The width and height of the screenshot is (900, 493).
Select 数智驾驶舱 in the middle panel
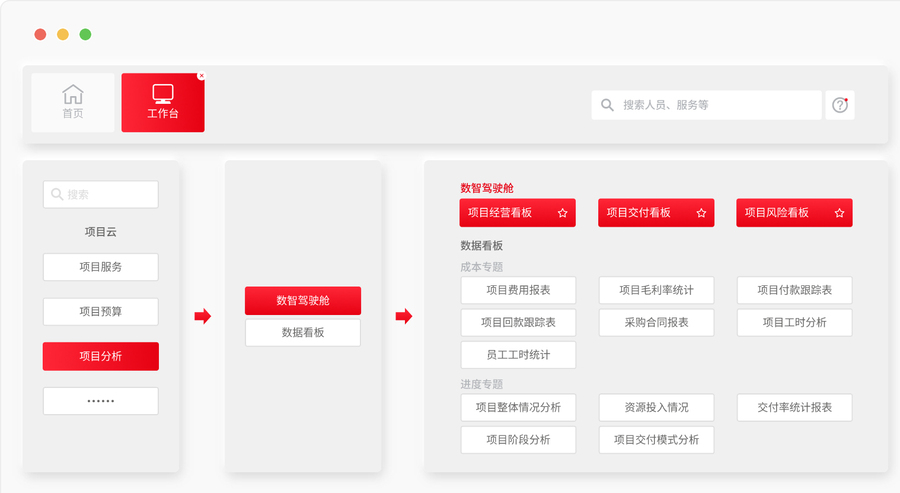click(302, 300)
